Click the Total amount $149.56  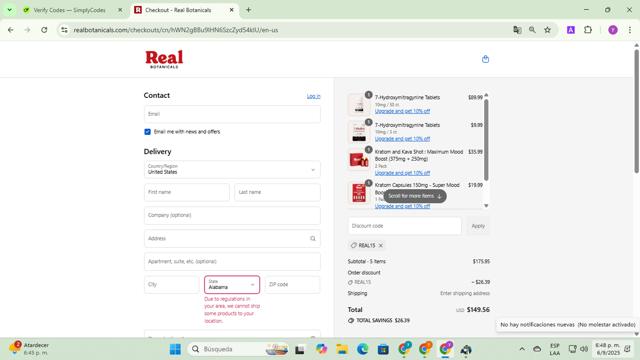[x=478, y=310]
